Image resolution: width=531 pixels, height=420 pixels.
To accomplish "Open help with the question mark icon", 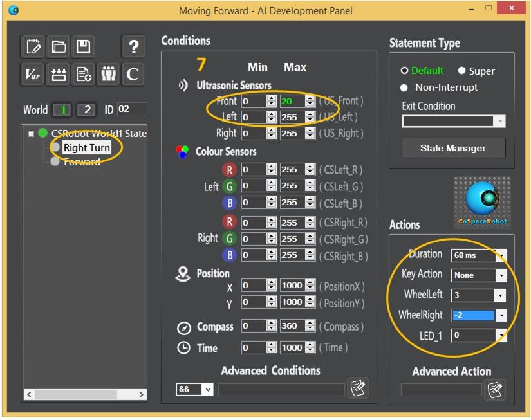I will 133,47.
